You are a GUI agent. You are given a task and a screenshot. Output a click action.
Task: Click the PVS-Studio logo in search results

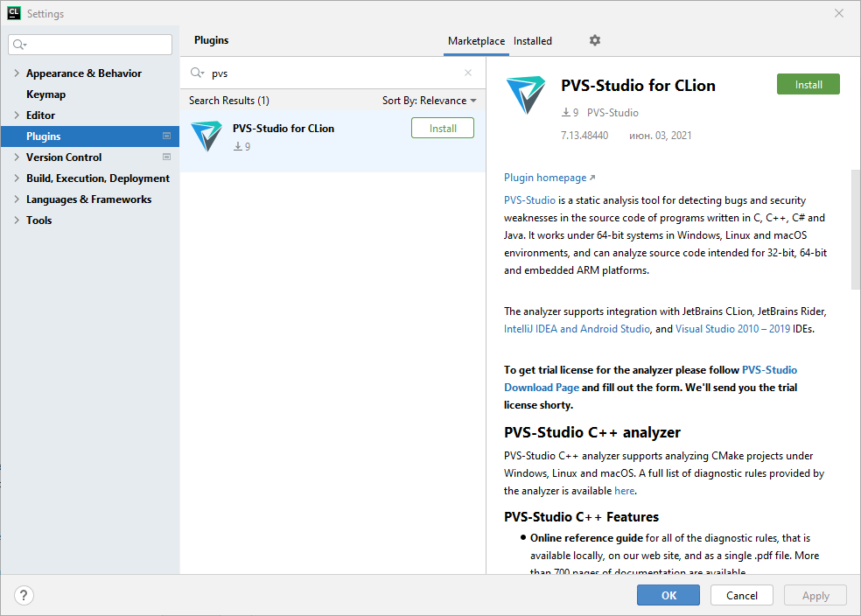tap(207, 137)
